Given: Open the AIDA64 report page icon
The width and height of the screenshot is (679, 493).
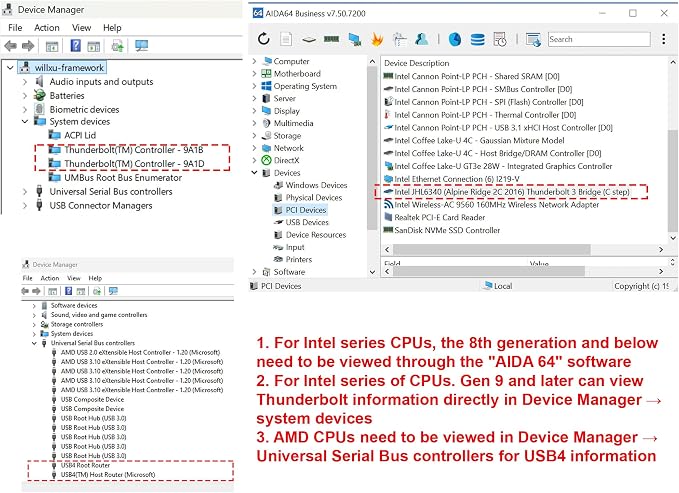Looking at the screenshot, I should [x=286, y=39].
